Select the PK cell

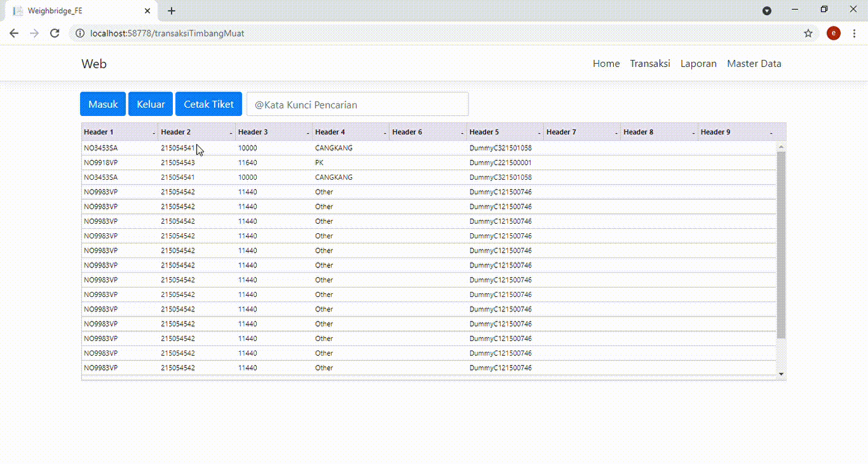point(351,163)
